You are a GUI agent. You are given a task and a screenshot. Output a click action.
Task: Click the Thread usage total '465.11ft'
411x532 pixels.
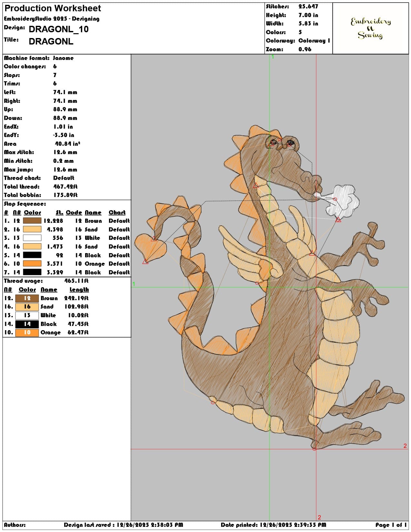coord(76,281)
